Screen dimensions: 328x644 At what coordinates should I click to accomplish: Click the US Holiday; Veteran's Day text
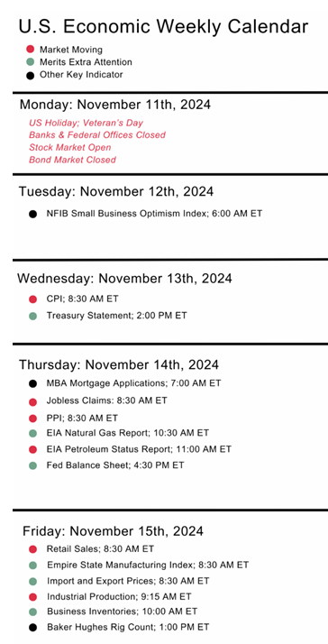point(86,123)
